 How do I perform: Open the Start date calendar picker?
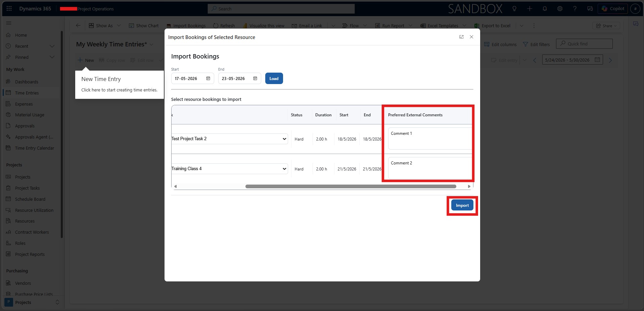[208, 79]
